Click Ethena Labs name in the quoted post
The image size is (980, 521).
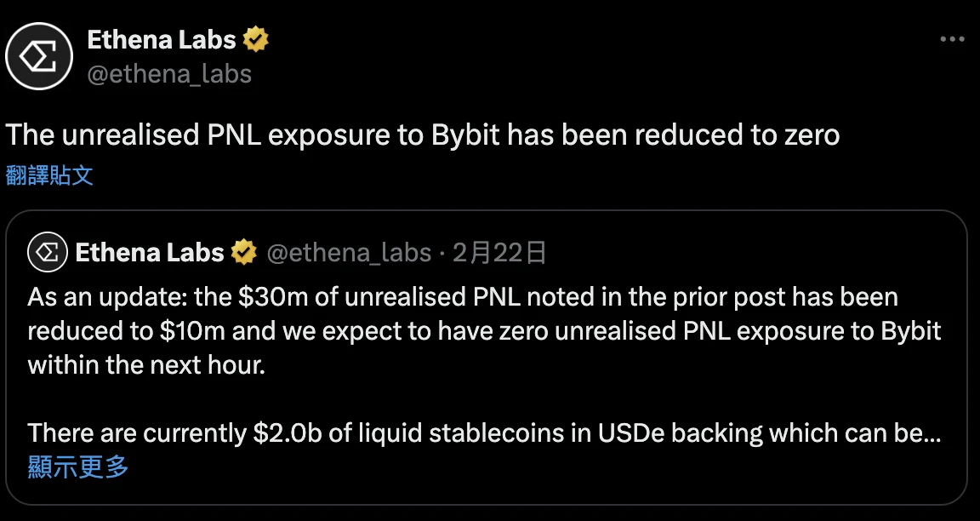coord(150,253)
